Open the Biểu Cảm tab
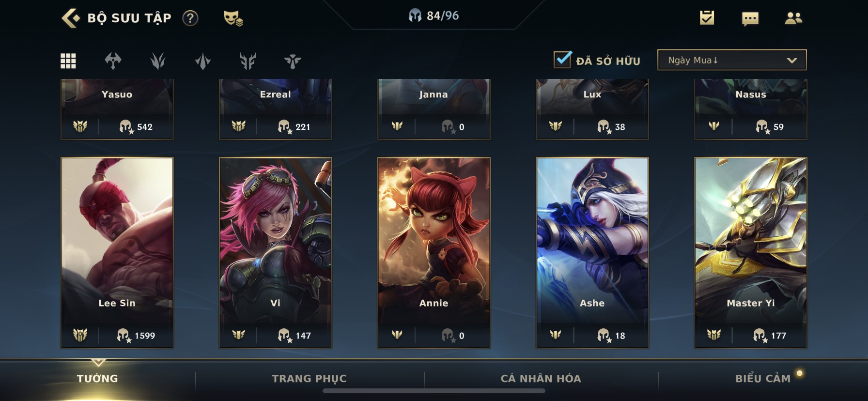The image size is (868, 401). [763, 379]
